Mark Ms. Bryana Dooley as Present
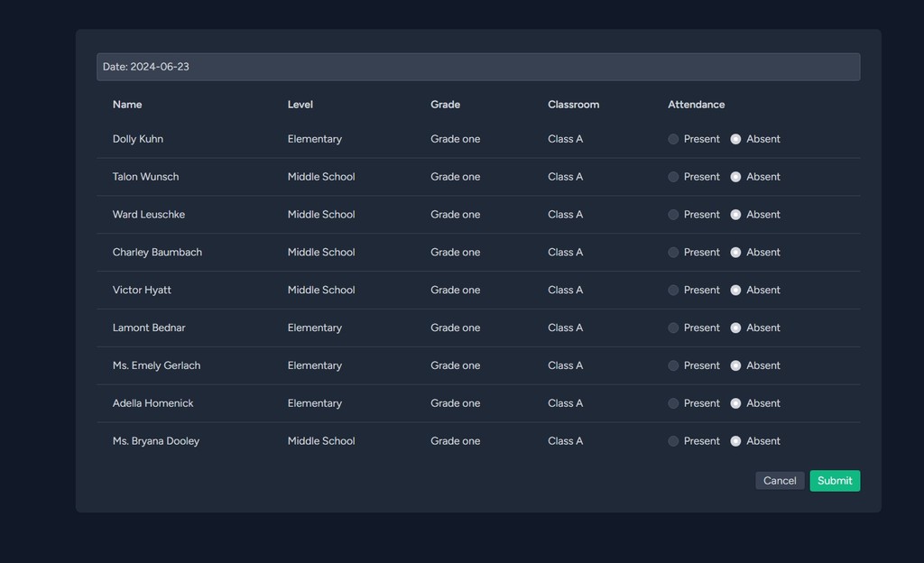 (673, 440)
